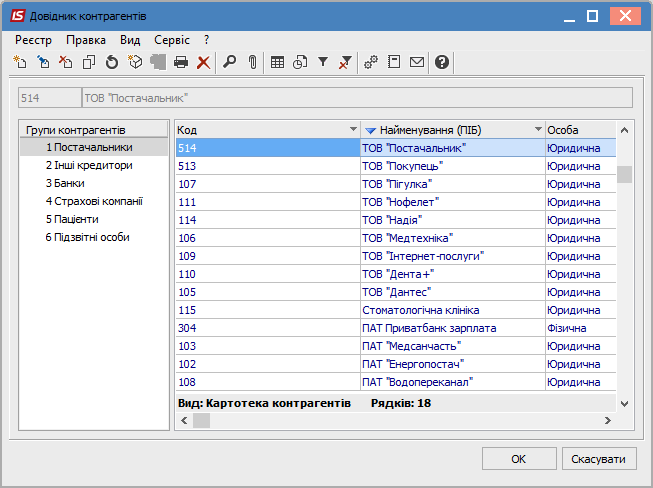Click the table view grid icon
Screen dimensions: 653x488
(277, 62)
